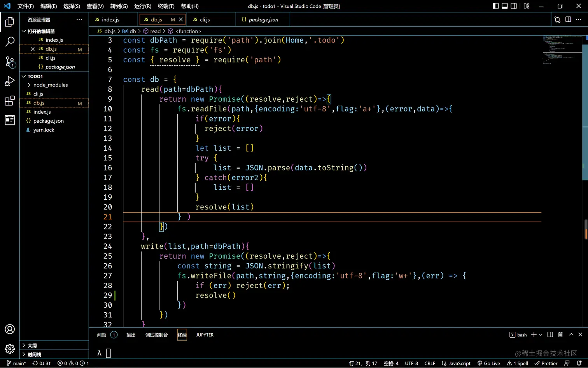588x368 pixels.
Task: Open the Terminal menu
Action: pos(166,6)
